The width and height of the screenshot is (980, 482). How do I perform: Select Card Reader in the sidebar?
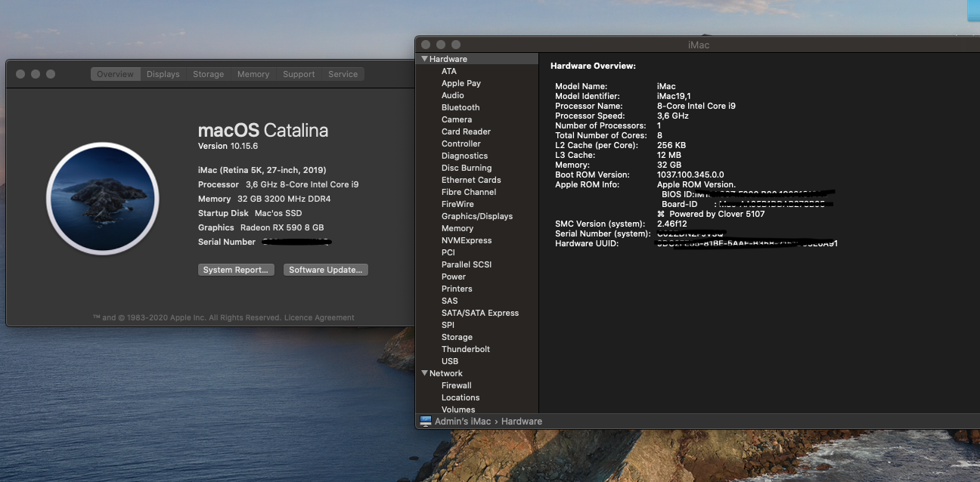pyautogui.click(x=466, y=131)
